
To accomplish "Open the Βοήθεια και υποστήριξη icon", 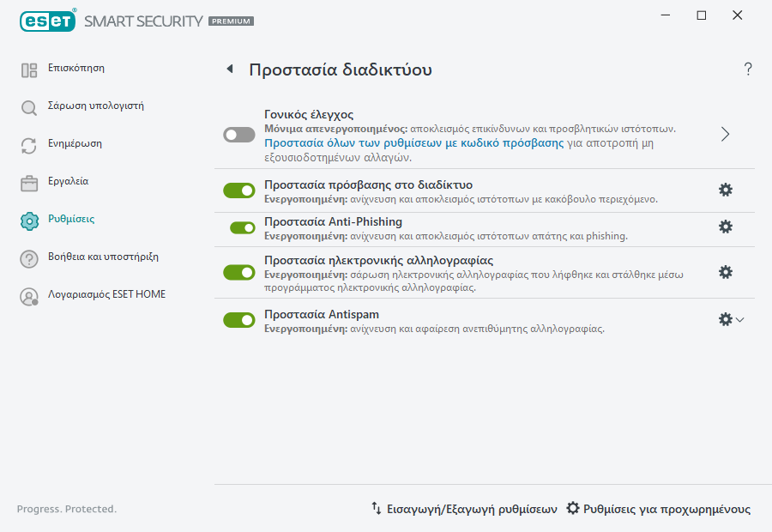I will point(28,257).
